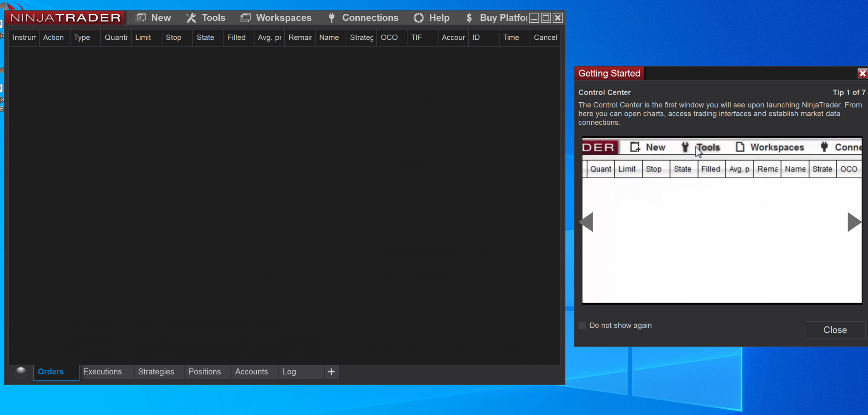
Task: Click the State column header in Control Center
Action: pyautogui.click(x=208, y=38)
